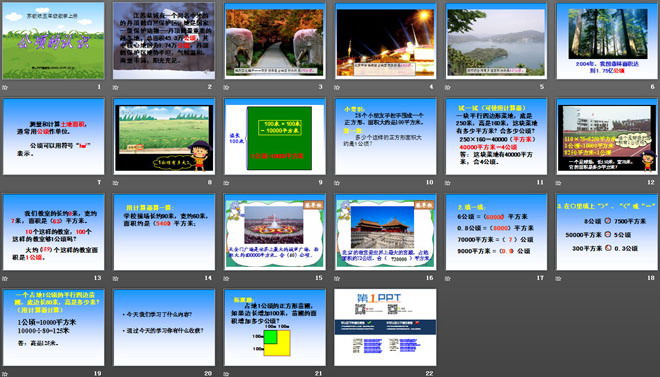The width and height of the screenshot is (660, 377).
Task: Select the green meadow title slide 1
Action: tap(53, 41)
